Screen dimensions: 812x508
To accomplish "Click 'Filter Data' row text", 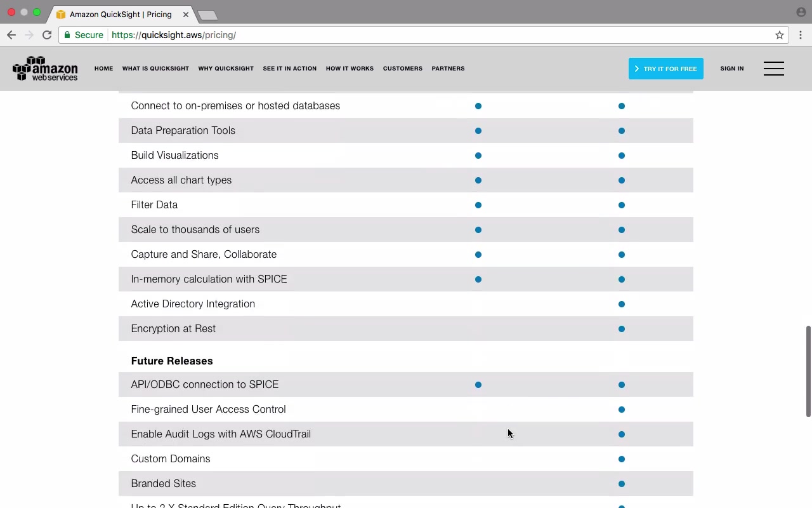I will tap(154, 204).
